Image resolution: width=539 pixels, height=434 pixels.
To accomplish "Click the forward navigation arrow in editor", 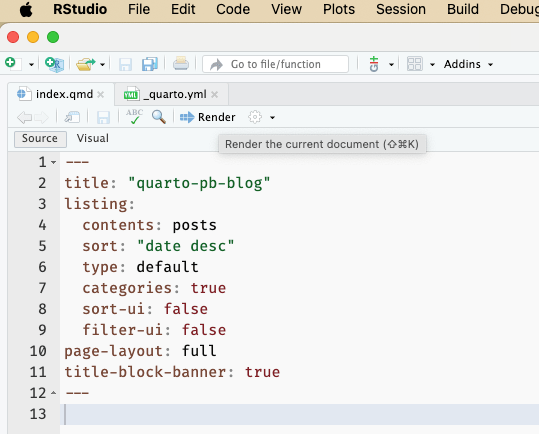I will 41,118.
